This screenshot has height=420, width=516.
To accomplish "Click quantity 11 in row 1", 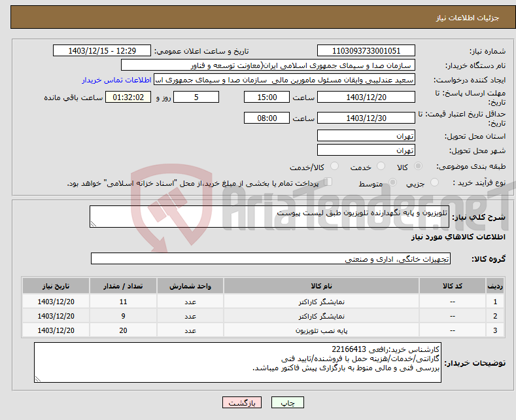I will [123, 302].
